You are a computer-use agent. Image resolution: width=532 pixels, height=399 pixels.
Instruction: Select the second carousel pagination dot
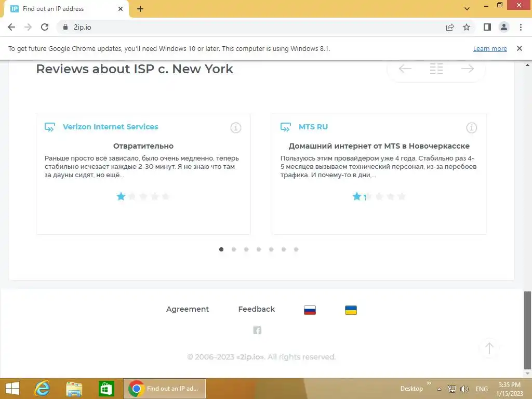(234, 249)
